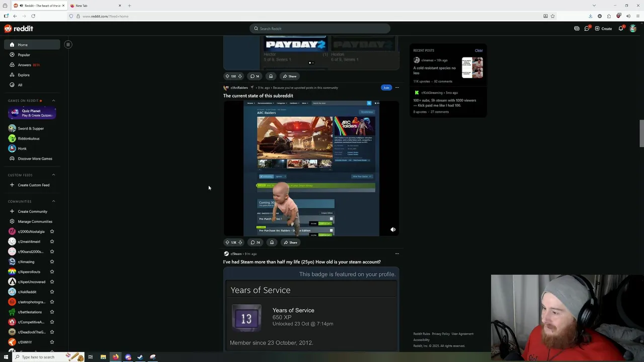The image size is (644, 362).
Task: Click the Reddit logo in the header
Action: pos(19,29)
